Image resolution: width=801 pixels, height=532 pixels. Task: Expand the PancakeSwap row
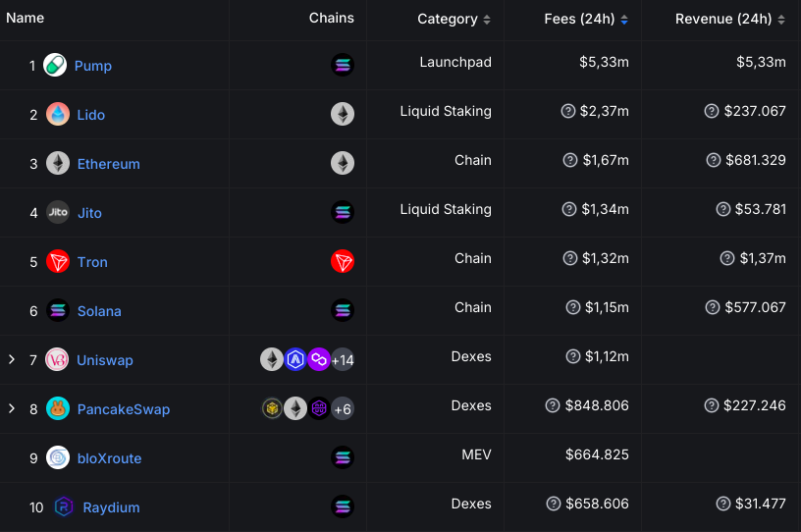point(12,409)
